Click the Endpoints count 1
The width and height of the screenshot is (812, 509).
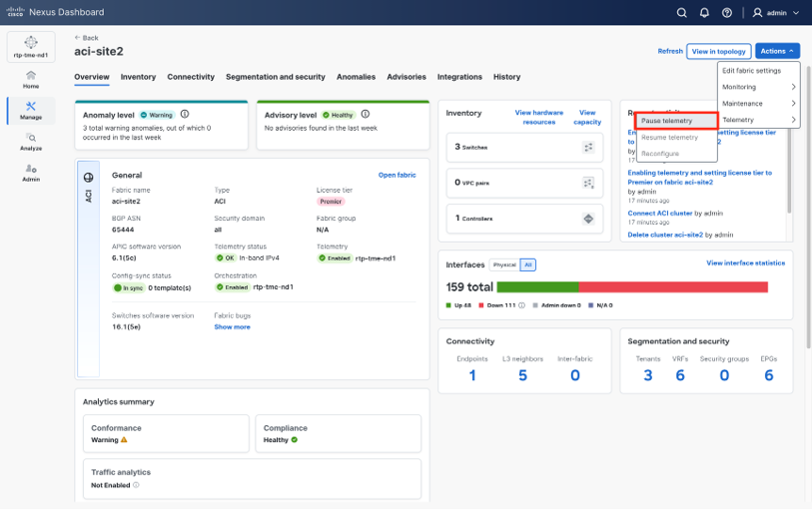(x=472, y=375)
